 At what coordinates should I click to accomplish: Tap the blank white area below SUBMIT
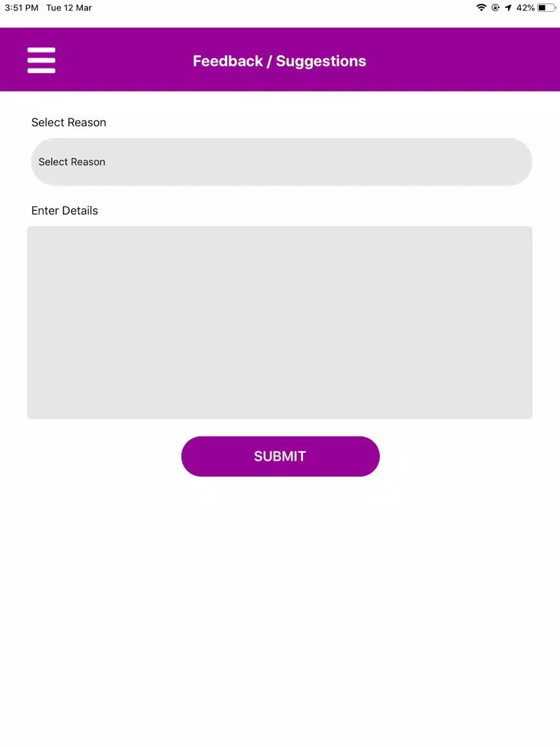(280, 610)
